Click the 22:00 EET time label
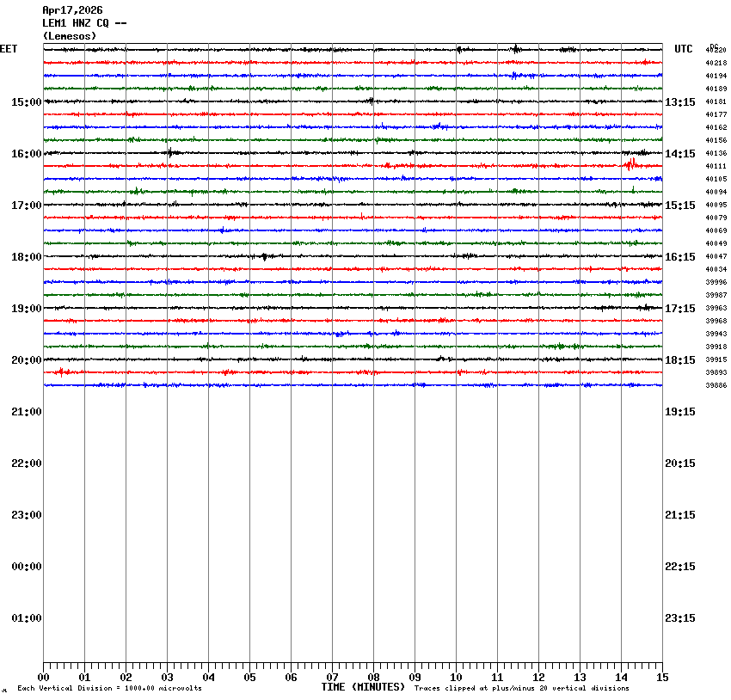Image resolution: width=731 pixels, height=700 pixels. click(26, 464)
